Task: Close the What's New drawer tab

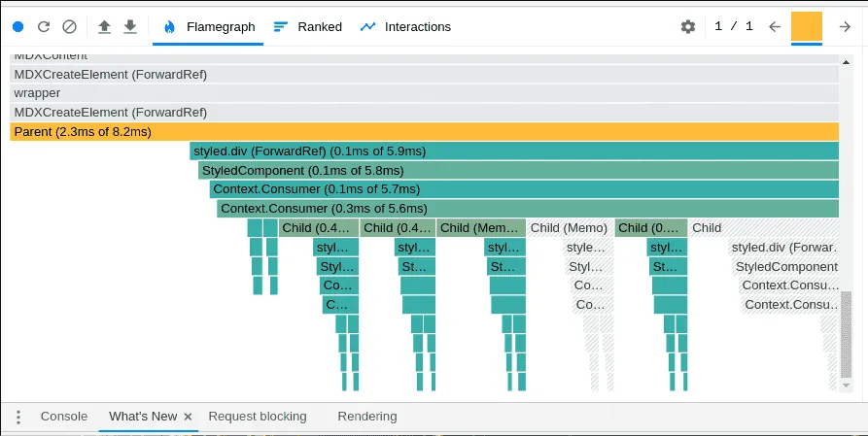Action: tap(188, 417)
